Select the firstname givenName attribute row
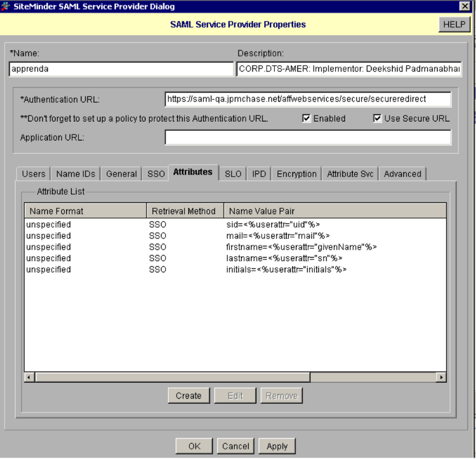 235,247
